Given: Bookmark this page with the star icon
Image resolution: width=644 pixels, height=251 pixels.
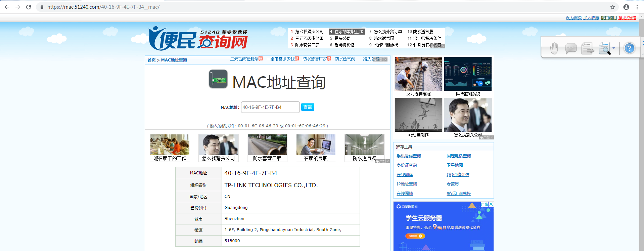Looking at the screenshot, I should (613, 7).
